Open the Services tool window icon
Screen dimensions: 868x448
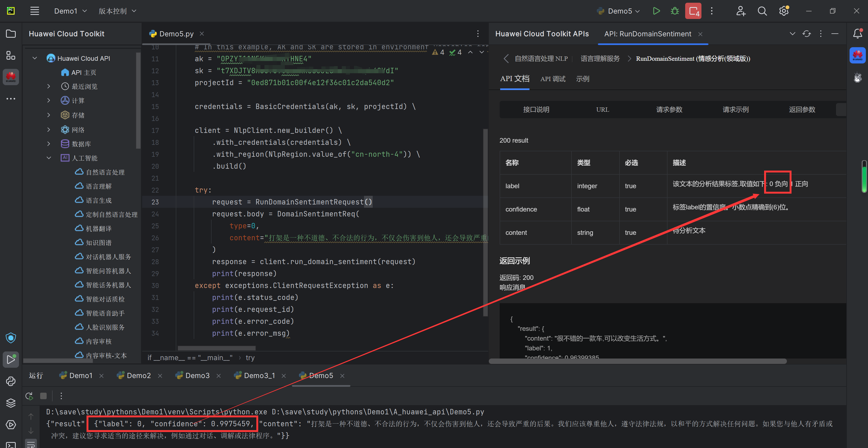click(x=11, y=424)
